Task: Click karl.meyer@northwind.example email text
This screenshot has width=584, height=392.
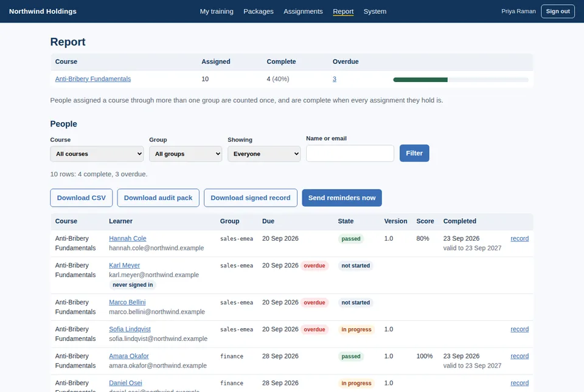Action: tap(154, 275)
